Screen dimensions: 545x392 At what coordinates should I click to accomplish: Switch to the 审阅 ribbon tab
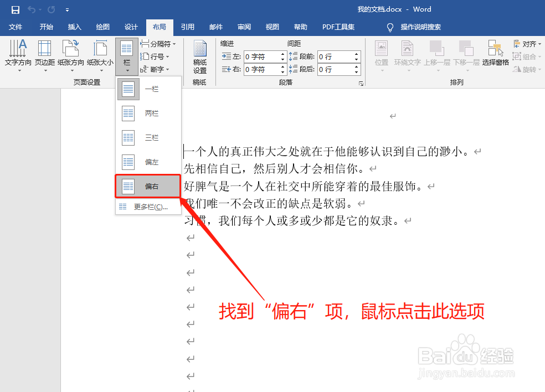tap(244, 27)
